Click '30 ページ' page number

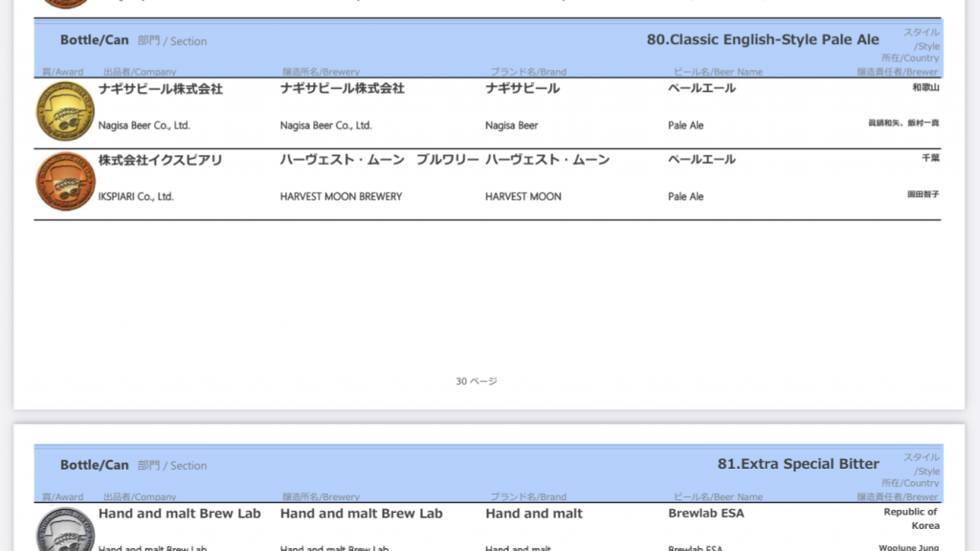pos(477,381)
